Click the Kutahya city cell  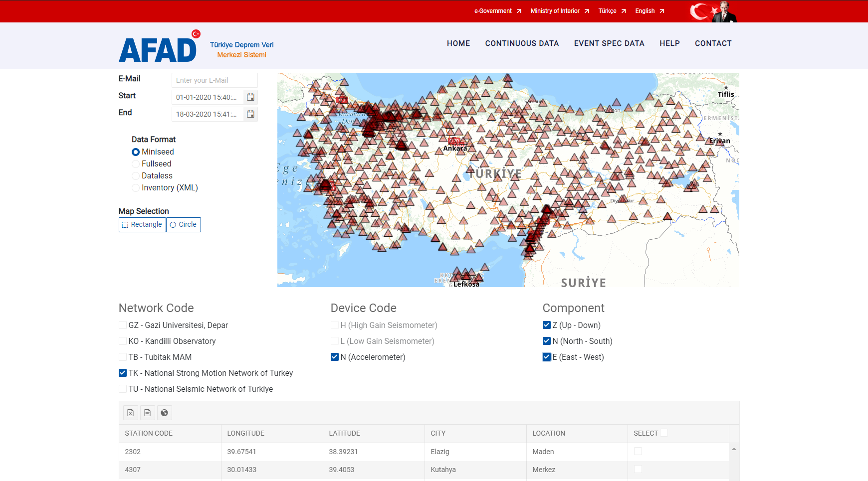pyautogui.click(x=476, y=470)
